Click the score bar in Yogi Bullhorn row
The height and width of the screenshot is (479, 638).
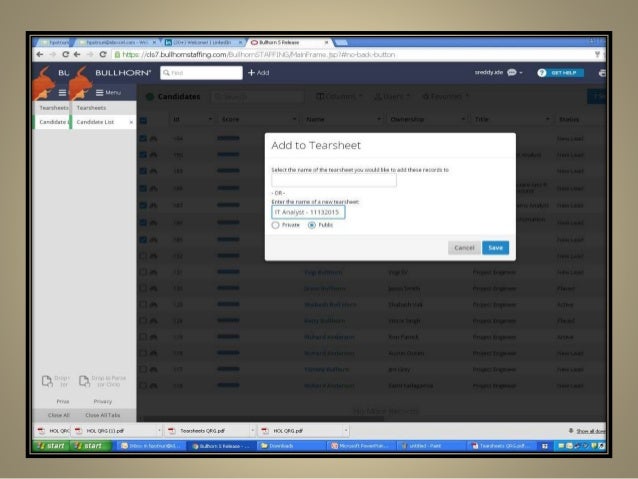[x=228, y=272]
